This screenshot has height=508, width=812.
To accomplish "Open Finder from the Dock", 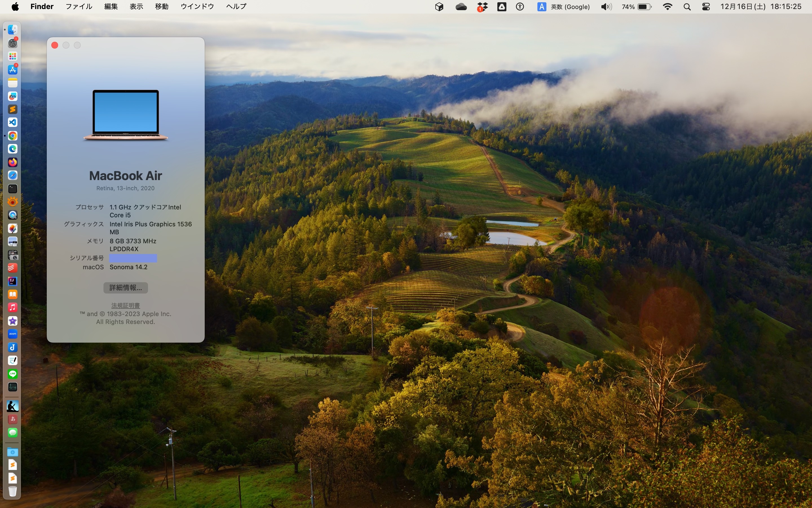I will tap(13, 30).
